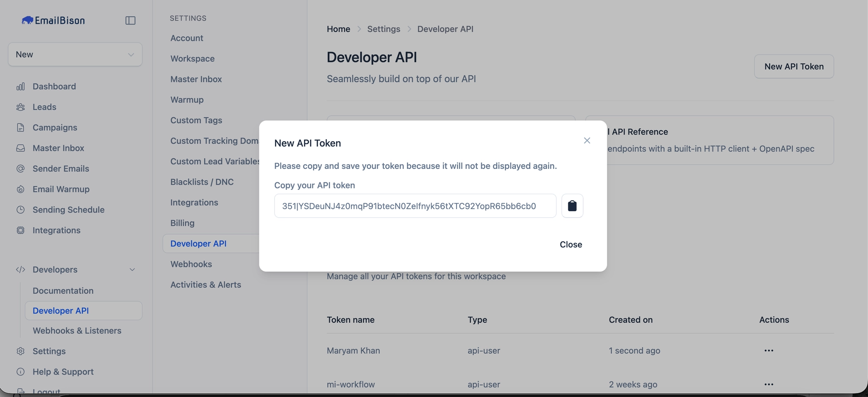
Task: Open Campaigns via its sidebar icon
Action: click(21, 127)
